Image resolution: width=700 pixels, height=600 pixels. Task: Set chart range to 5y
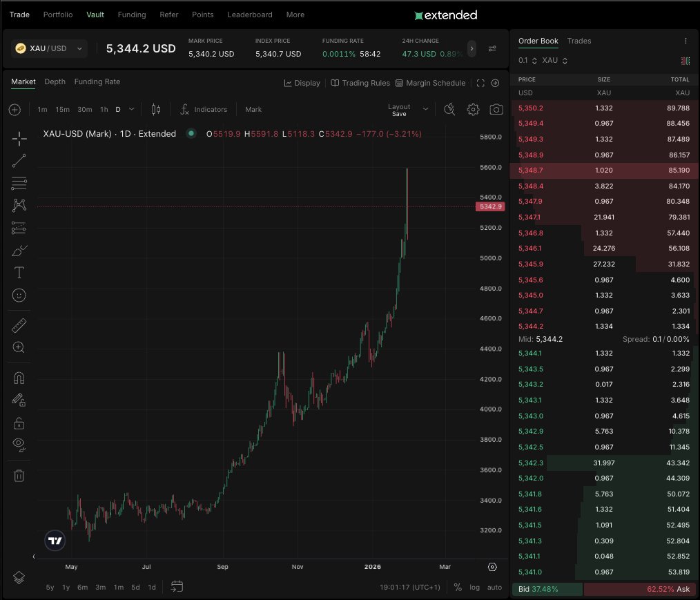point(50,587)
